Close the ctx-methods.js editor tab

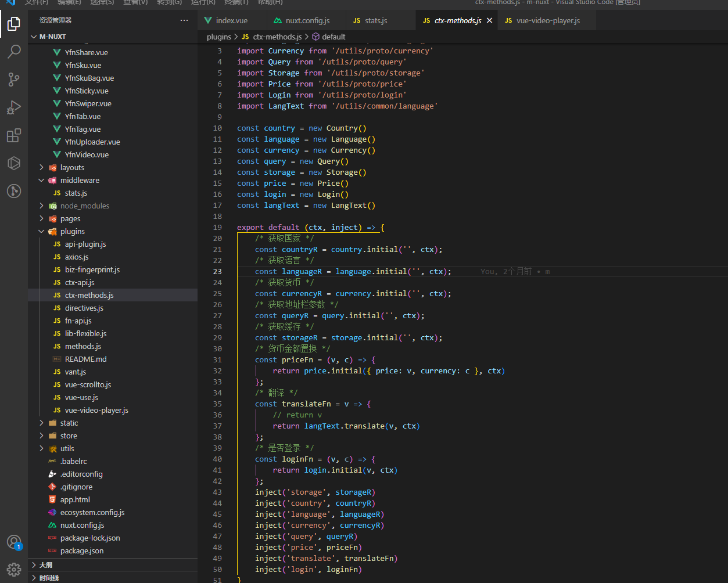(489, 20)
